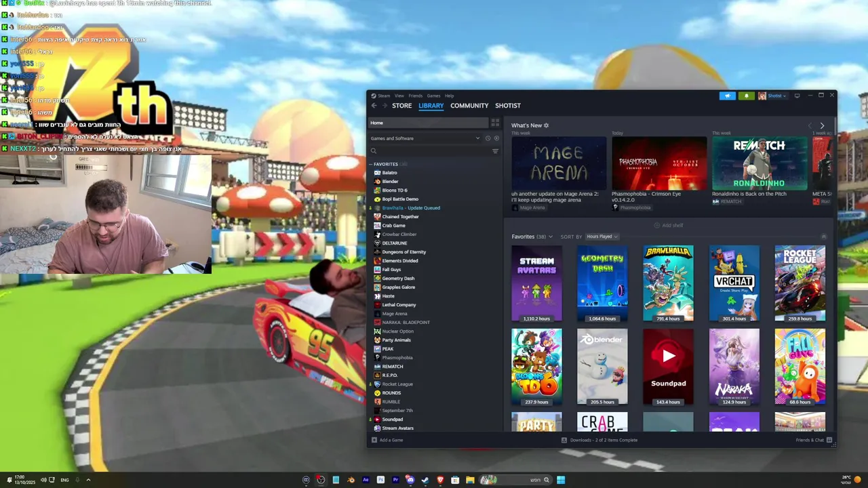Open the Phasmophobia Crimson Eye news thumbnail

click(x=659, y=163)
